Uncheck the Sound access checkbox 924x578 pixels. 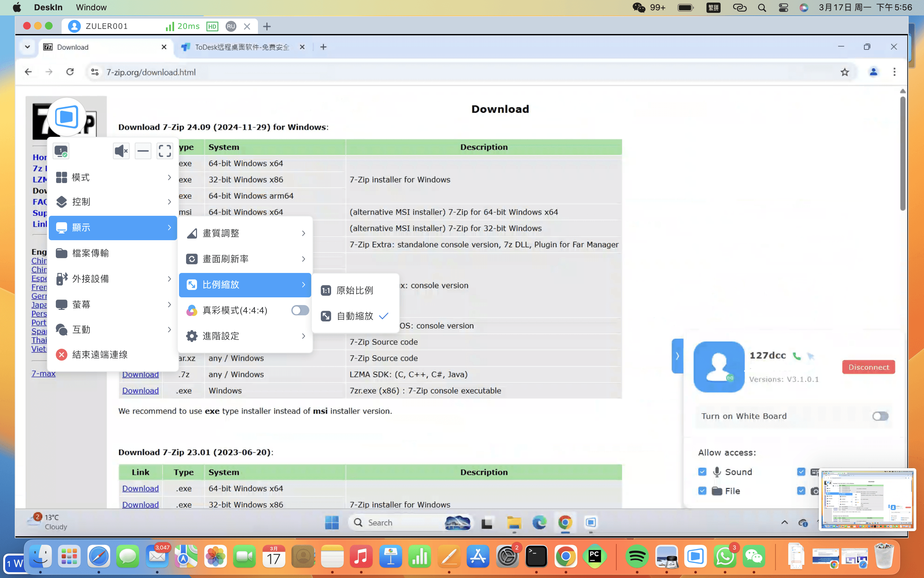tap(702, 472)
